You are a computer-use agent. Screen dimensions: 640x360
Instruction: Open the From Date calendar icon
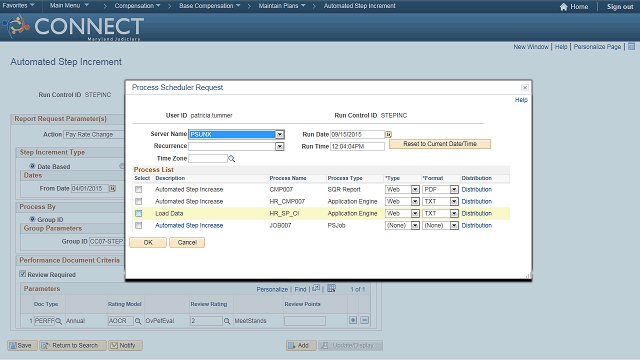click(113, 188)
